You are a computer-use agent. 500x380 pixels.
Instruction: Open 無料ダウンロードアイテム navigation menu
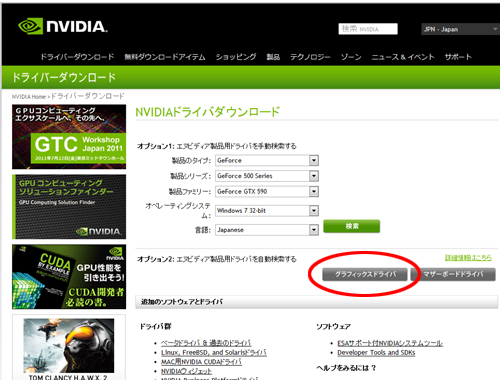tap(165, 57)
